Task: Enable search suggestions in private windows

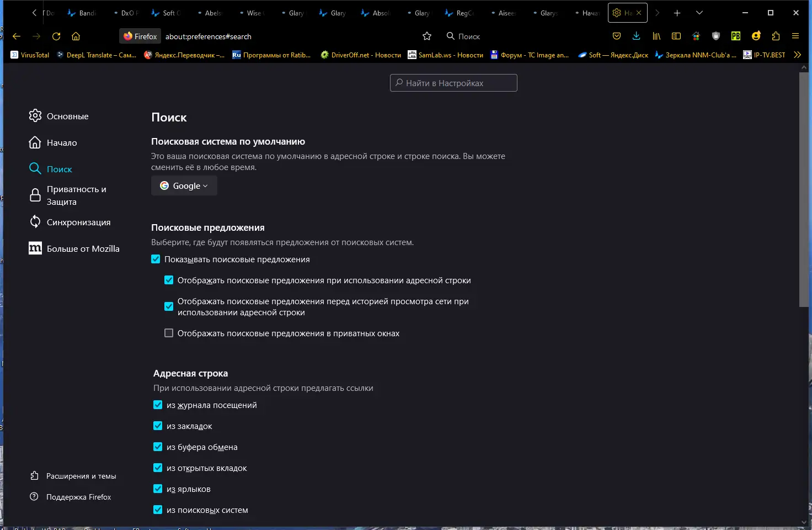Action: [x=169, y=333]
